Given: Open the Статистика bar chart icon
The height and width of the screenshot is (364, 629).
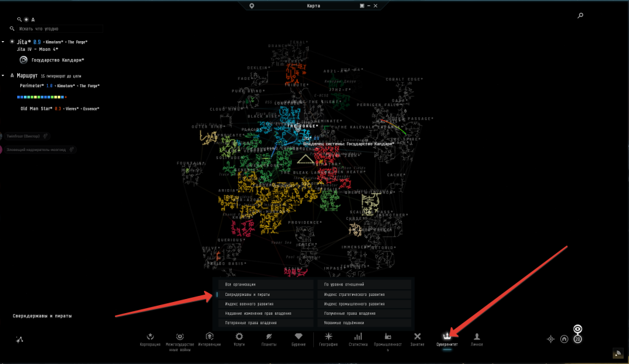Looking at the screenshot, I should click(358, 336).
